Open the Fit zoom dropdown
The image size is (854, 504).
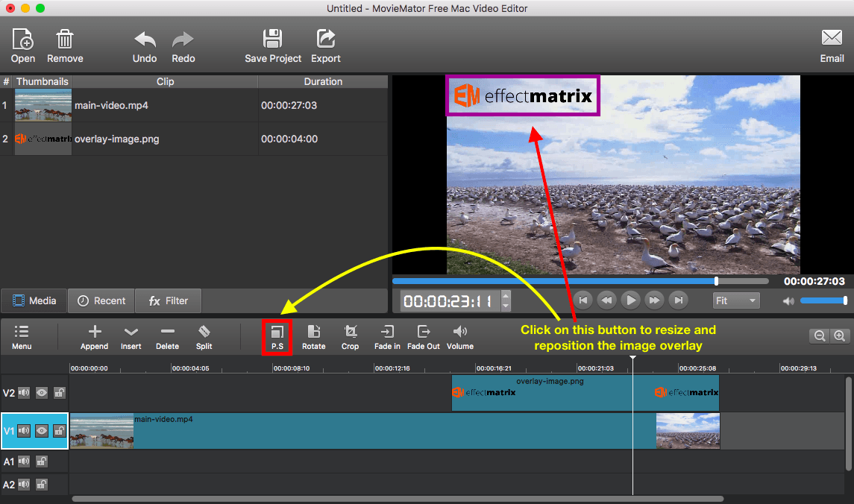point(736,300)
